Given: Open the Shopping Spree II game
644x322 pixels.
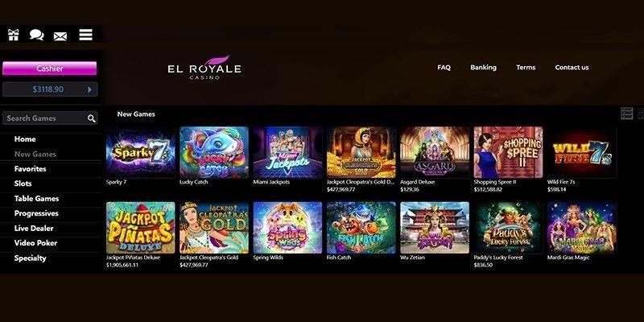Looking at the screenshot, I should [508, 152].
